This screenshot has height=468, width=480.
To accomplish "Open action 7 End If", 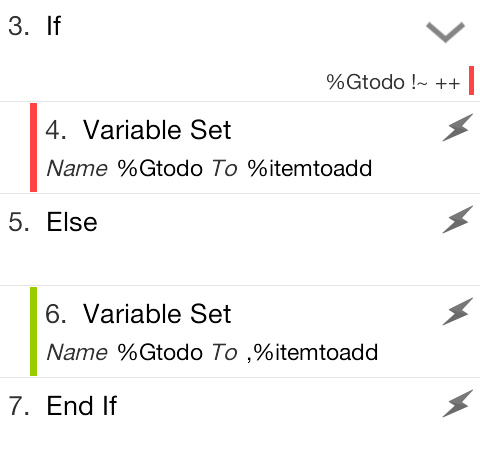I will pyautogui.click(x=82, y=406).
